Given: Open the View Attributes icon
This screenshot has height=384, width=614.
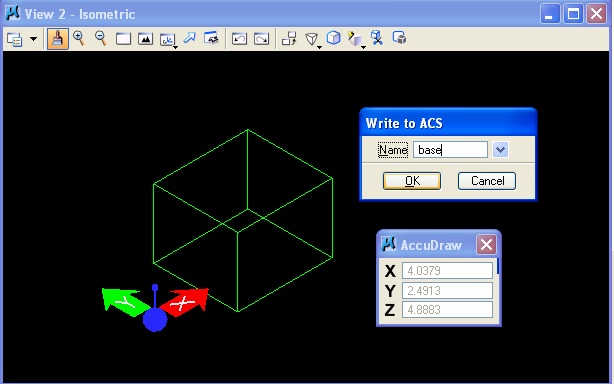Looking at the screenshot, I should [x=14, y=39].
